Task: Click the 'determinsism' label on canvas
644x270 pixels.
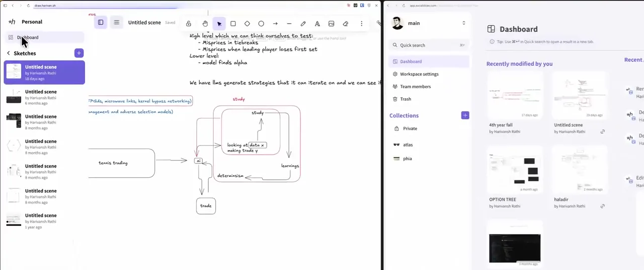Action: click(x=230, y=176)
